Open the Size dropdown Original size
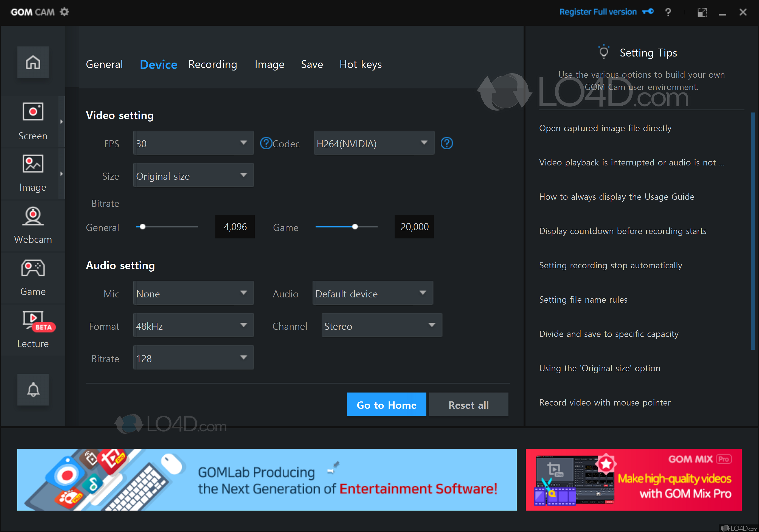This screenshot has height=532, width=759. (x=194, y=175)
